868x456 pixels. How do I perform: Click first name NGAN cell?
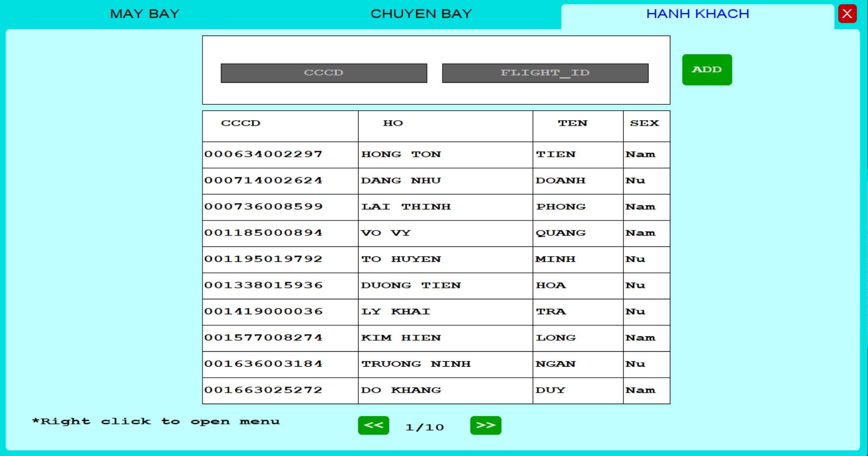pyautogui.click(x=578, y=364)
